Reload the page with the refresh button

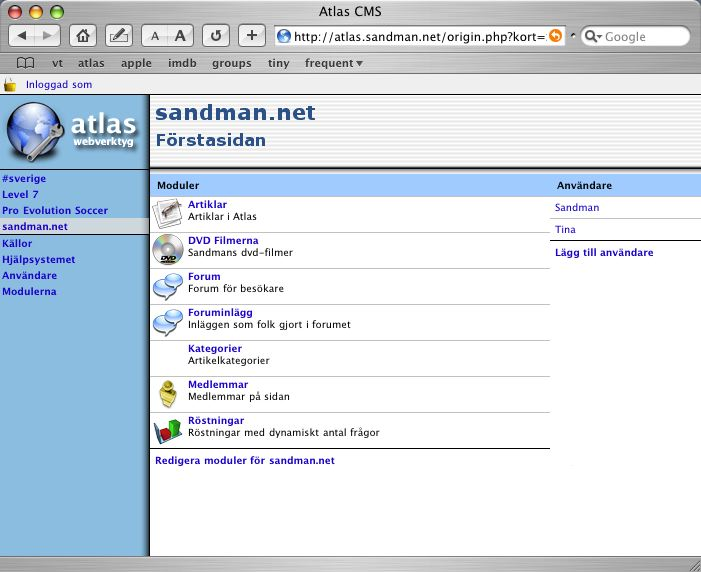pos(216,36)
